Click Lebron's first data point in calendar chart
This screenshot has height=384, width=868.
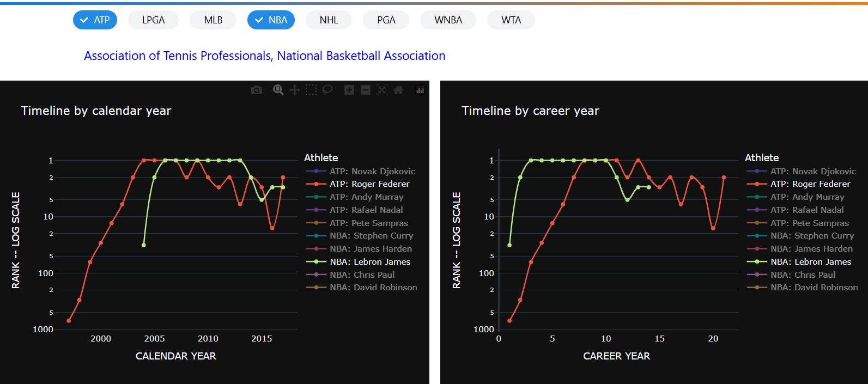coord(144,245)
